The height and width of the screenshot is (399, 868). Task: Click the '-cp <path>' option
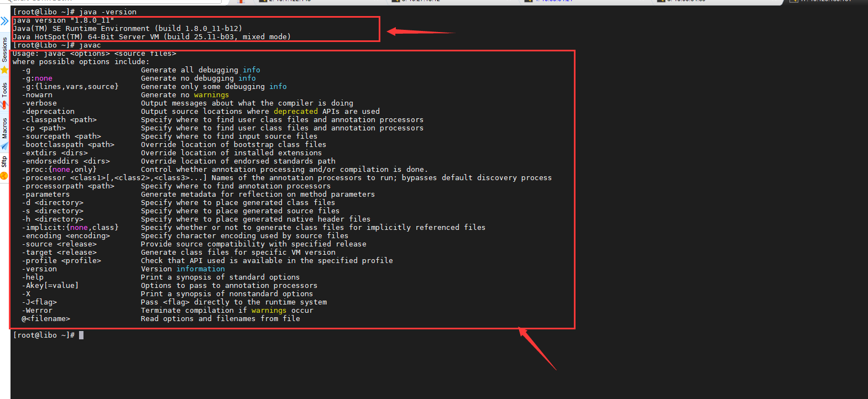point(44,128)
